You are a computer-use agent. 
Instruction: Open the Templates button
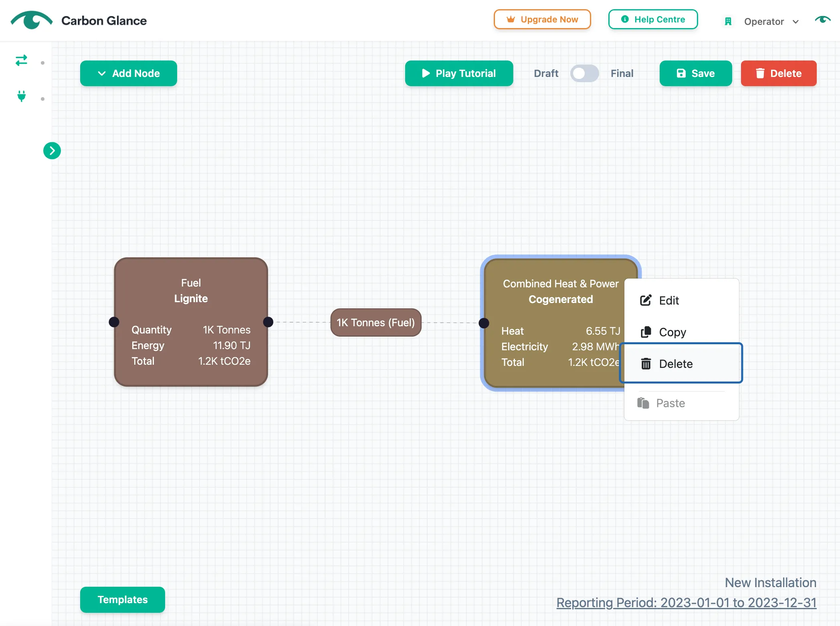(x=123, y=600)
